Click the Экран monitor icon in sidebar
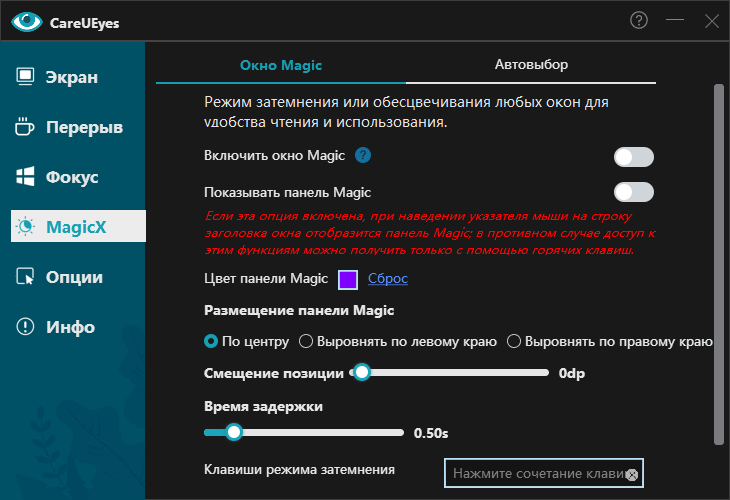The image size is (730, 500). 26,77
